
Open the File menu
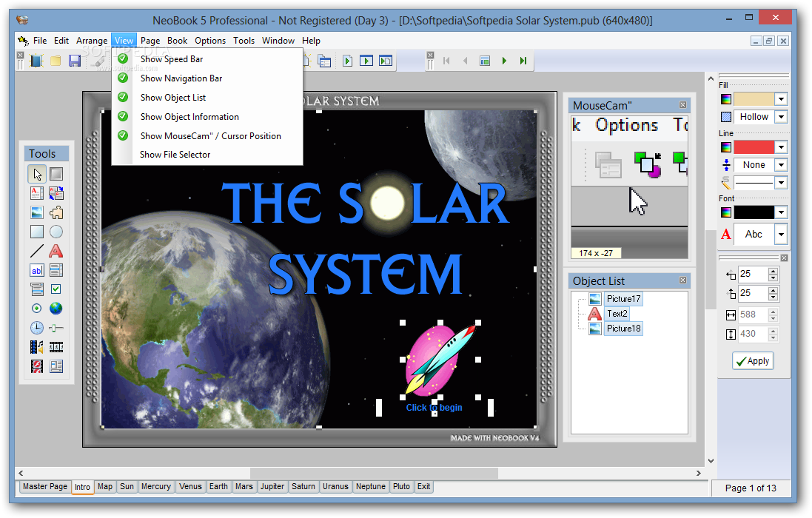tap(40, 41)
